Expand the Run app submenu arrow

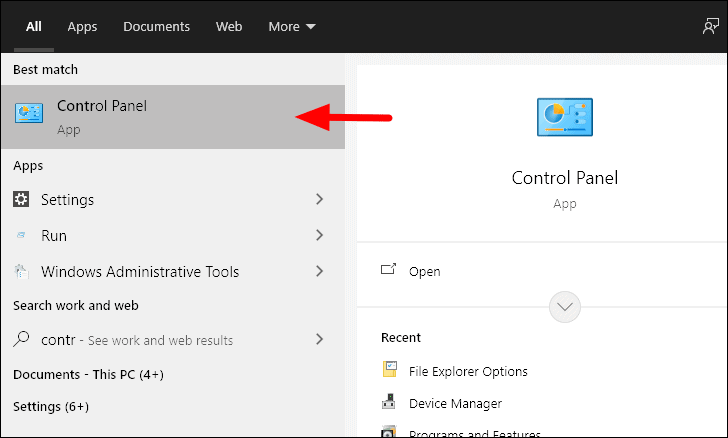click(319, 235)
